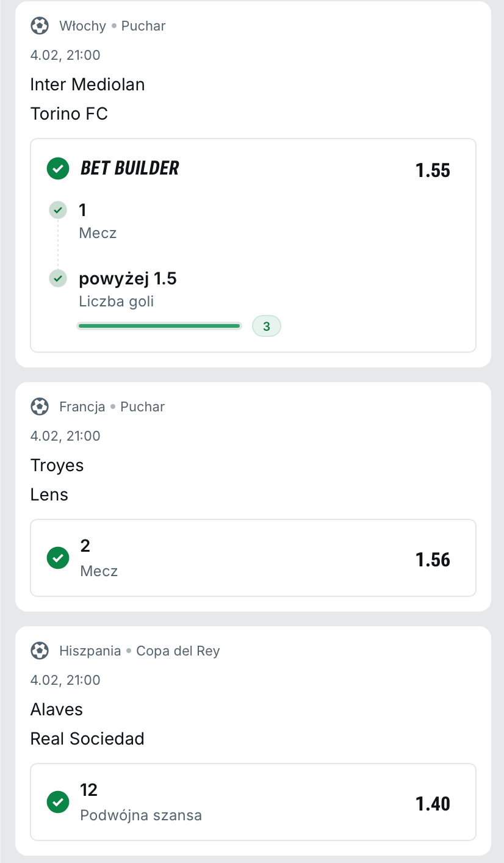Click the small check icon beside '1 Mecz'
The width and height of the screenshot is (504, 863).
pyautogui.click(x=58, y=211)
